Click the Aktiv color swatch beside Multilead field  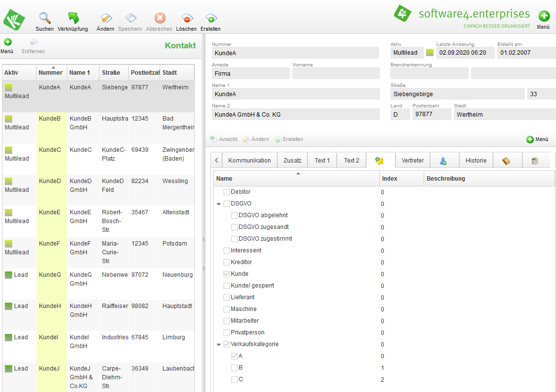click(430, 53)
